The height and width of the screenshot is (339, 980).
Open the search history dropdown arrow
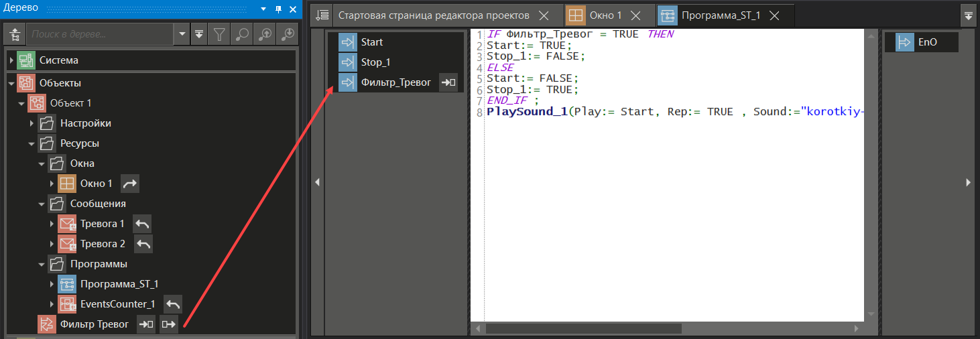coord(182,34)
